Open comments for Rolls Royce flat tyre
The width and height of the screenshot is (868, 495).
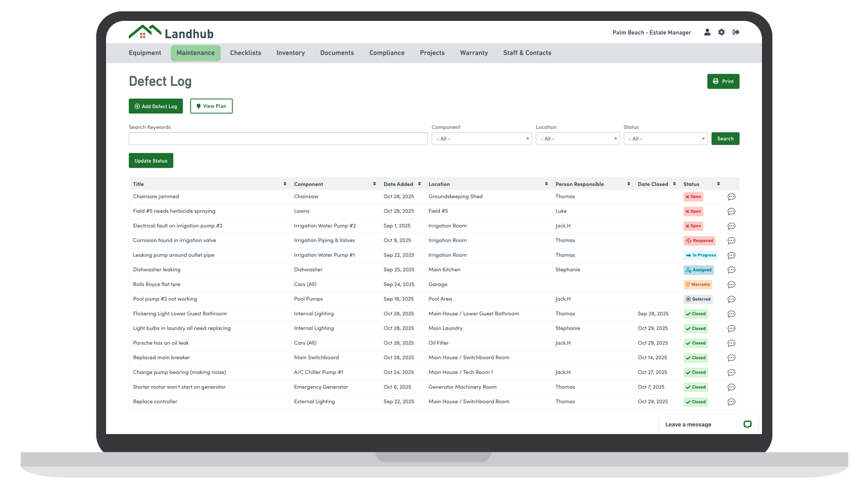[731, 285]
